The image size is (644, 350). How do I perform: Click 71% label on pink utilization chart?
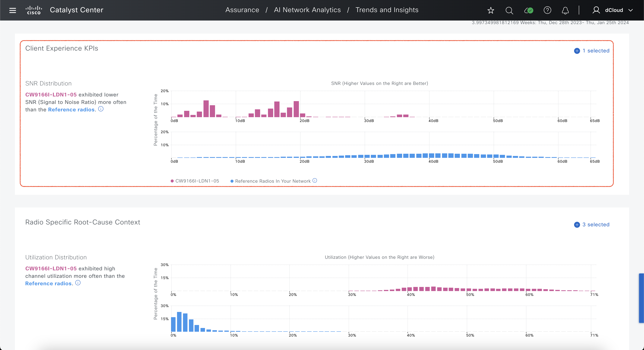point(594,295)
